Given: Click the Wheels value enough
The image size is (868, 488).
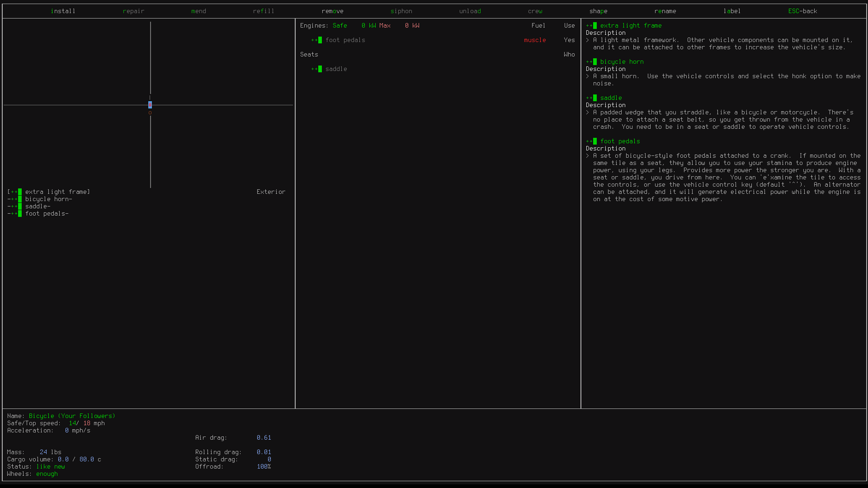Looking at the screenshot, I should [x=47, y=474].
